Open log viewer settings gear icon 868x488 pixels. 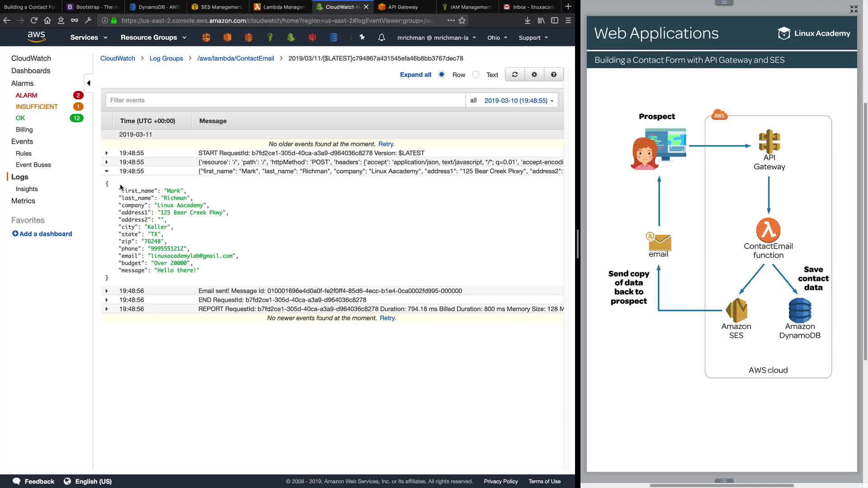534,75
